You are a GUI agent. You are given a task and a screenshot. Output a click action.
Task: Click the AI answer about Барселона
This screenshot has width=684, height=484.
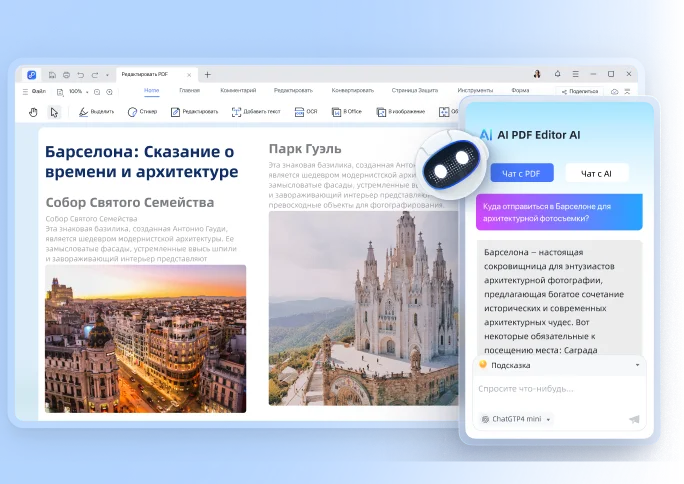[559, 299]
